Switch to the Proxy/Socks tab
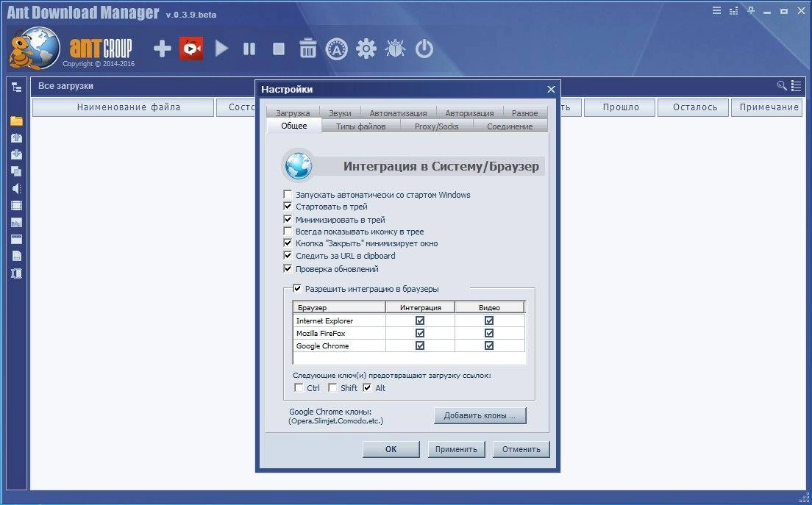The height and width of the screenshot is (505, 812). point(437,126)
